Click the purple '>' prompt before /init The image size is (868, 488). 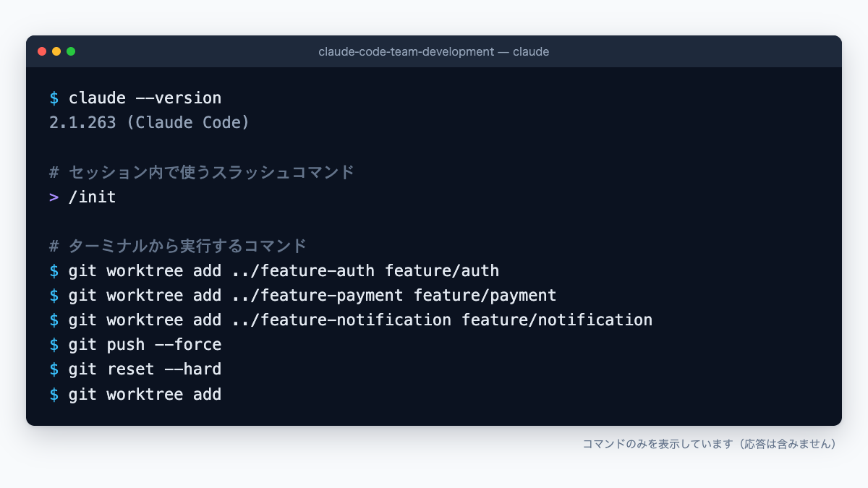point(54,197)
